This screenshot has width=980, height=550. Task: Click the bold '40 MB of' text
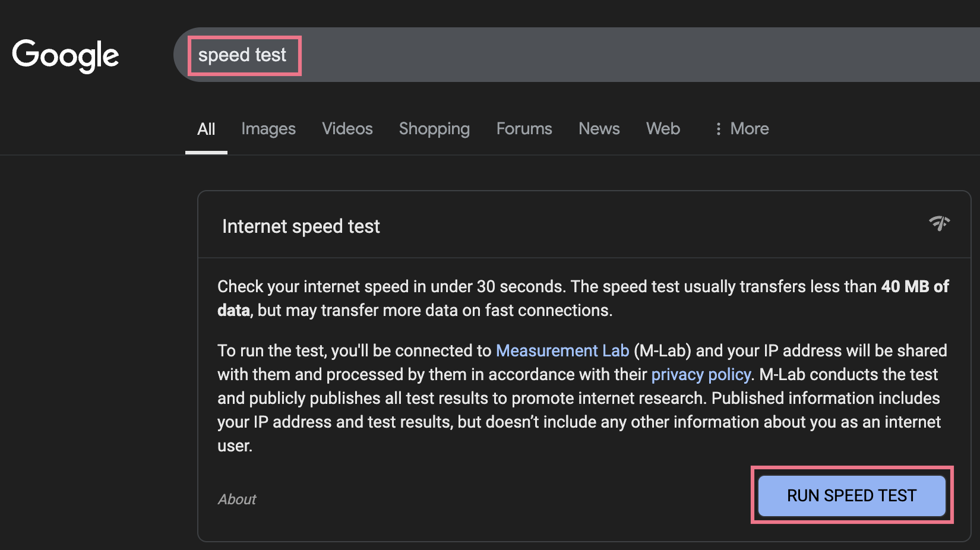(915, 286)
